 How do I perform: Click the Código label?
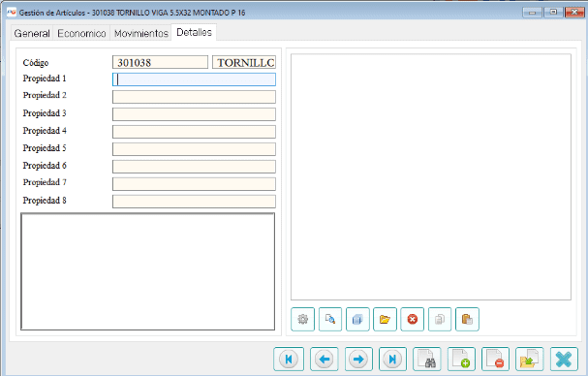36,63
